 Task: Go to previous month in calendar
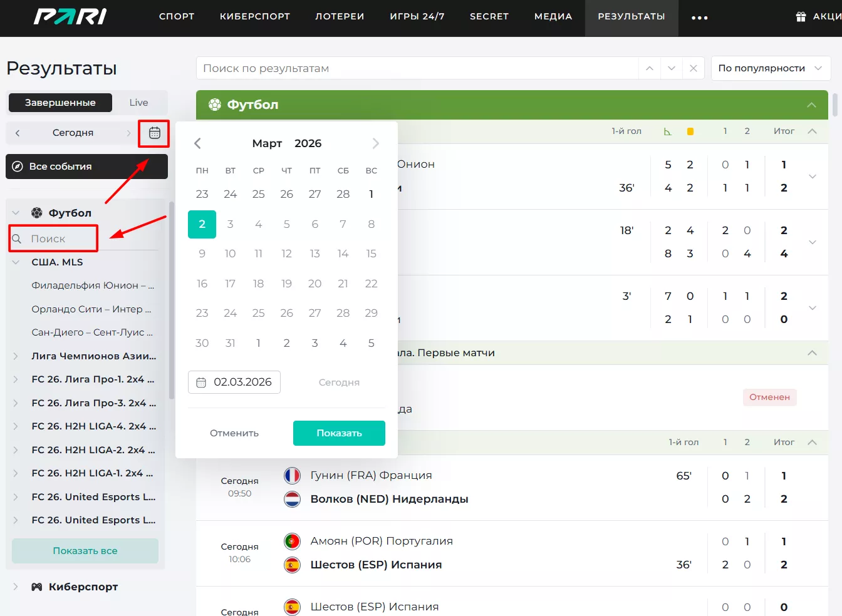click(x=198, y=143)
